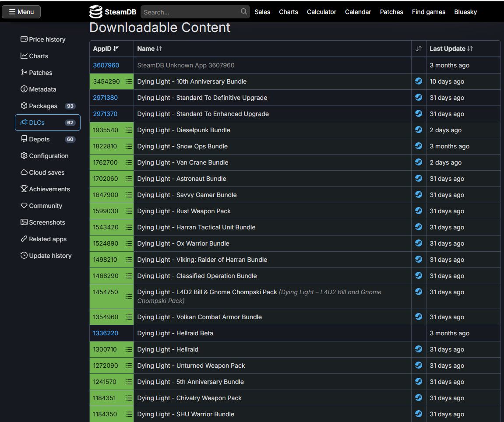
Task: Open the list icon for AppID 1702060
Action: (x=129, y=179)
